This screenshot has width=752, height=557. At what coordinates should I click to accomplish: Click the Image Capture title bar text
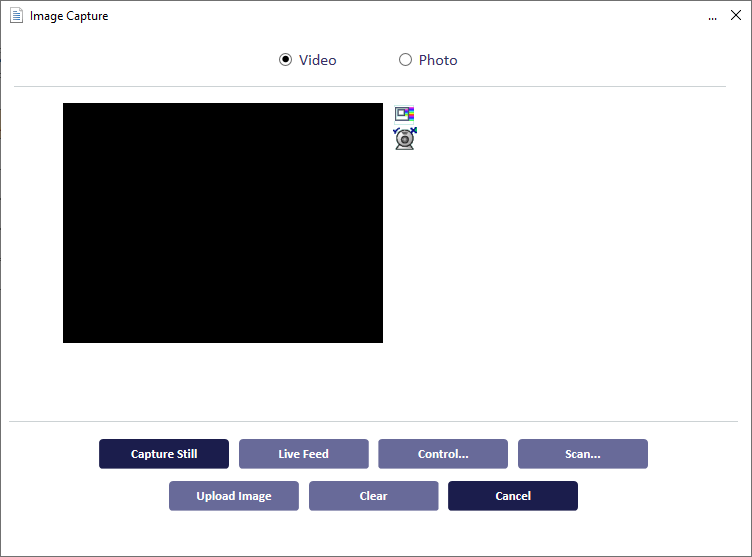pos(69,16)
